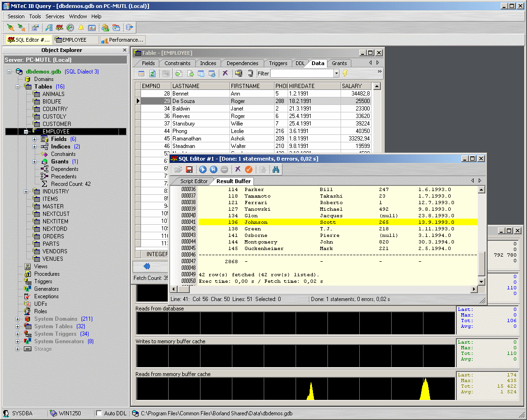Click the SALARY column header

click(x=356, y=86)
